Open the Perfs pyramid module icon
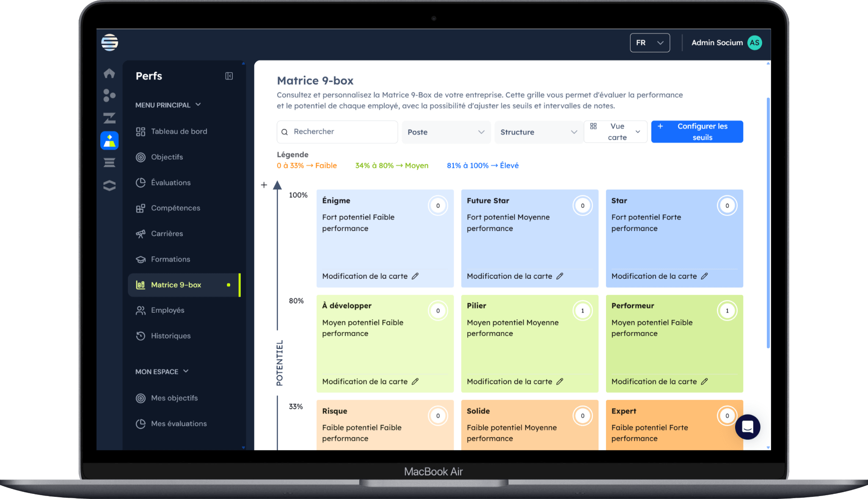 point(109,140)
